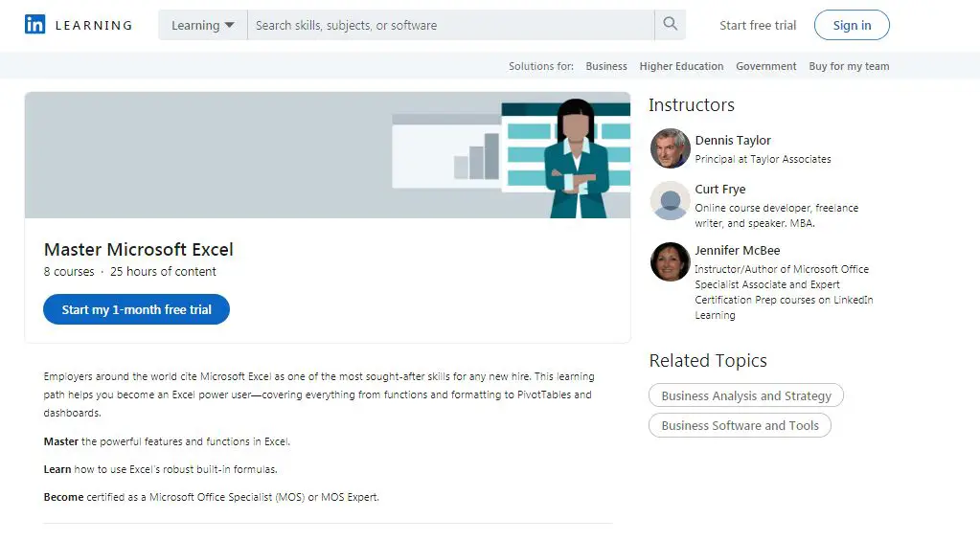Click the Master Microsoft Excel banner illustration
This screenshot has height=541, width=980.
pos(328,155)
